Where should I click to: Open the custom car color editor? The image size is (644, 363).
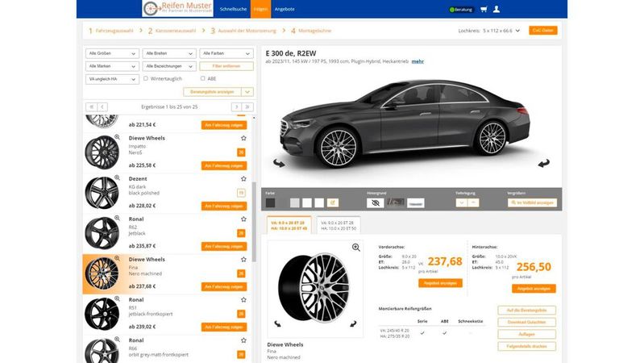[x=333, y=202]
